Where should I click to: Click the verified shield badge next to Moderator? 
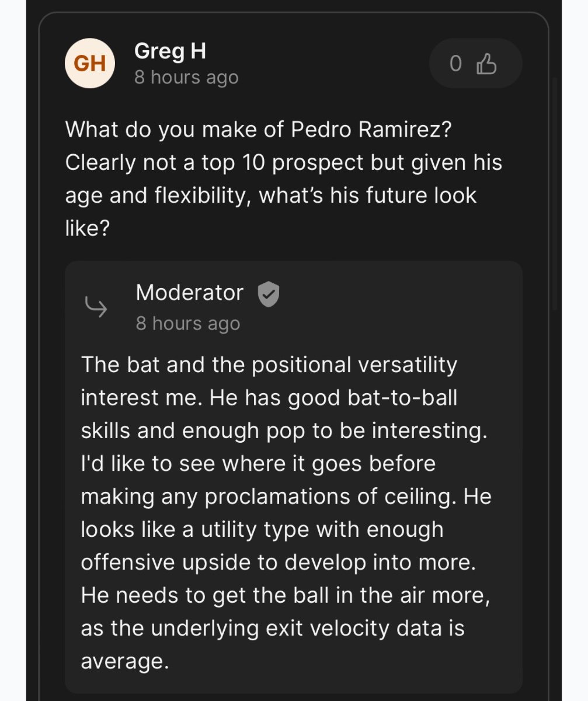268,293
